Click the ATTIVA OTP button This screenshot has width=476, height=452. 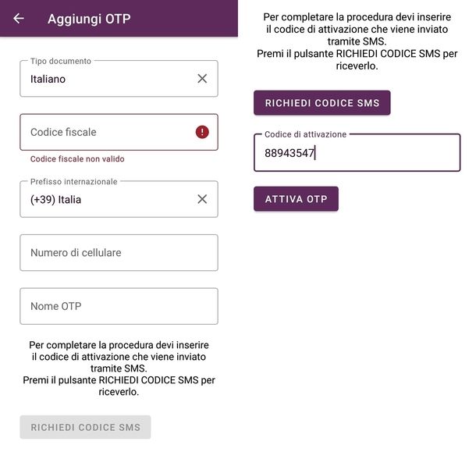click(x=296, y=199)
